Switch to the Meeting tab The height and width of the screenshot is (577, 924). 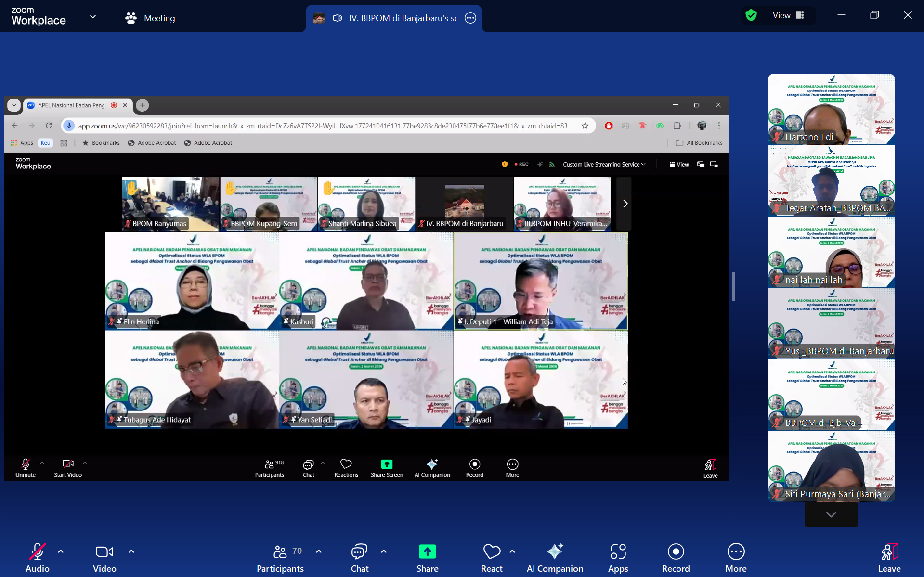tap(150, 18)
